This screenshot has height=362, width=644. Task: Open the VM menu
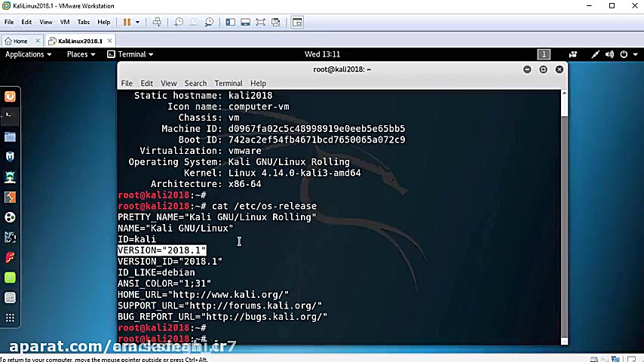[x=65, y=22]
